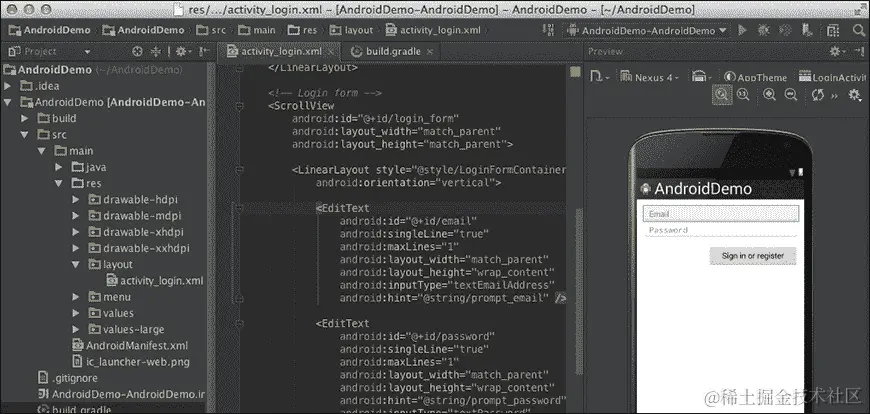Screen dimensions: 870x414
Task: Close the activity_login.xml tab
Action: 331,52
